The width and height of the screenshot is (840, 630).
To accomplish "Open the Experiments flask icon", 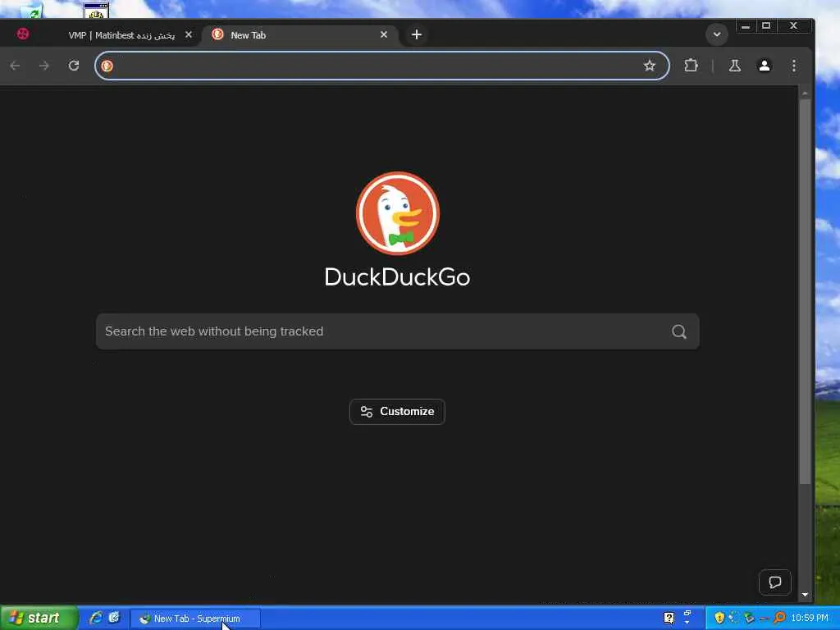I will 734,66.
